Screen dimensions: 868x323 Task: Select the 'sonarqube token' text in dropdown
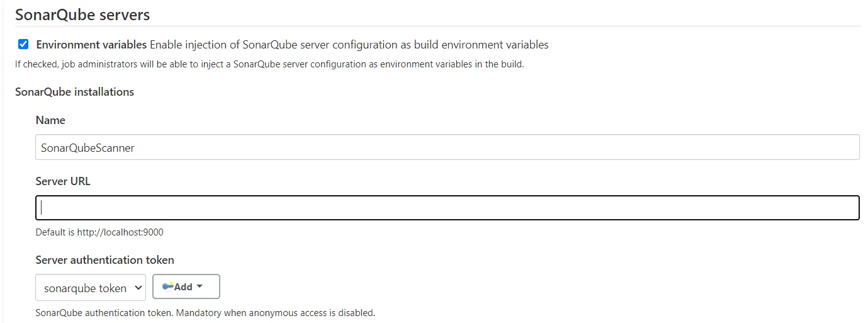coord(85,288)
